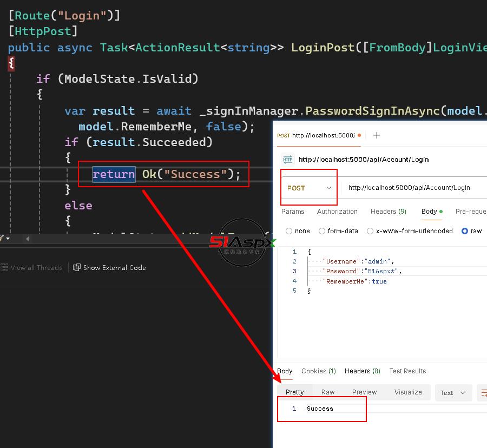This screenshot has height=448, width=487.
Task: Open the Text format dropdown
Action: coord(453,393)
